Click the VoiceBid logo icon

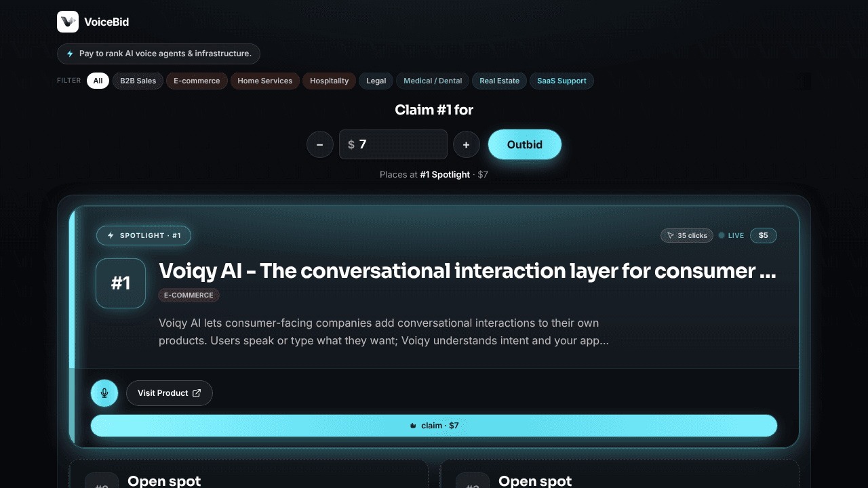(68, 22)
